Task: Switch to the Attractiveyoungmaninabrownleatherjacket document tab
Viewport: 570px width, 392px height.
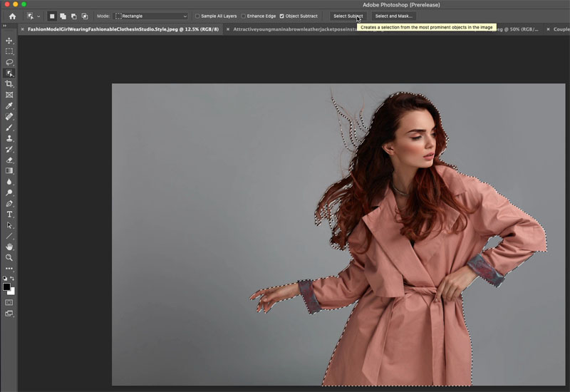Action: click(292, 29)
